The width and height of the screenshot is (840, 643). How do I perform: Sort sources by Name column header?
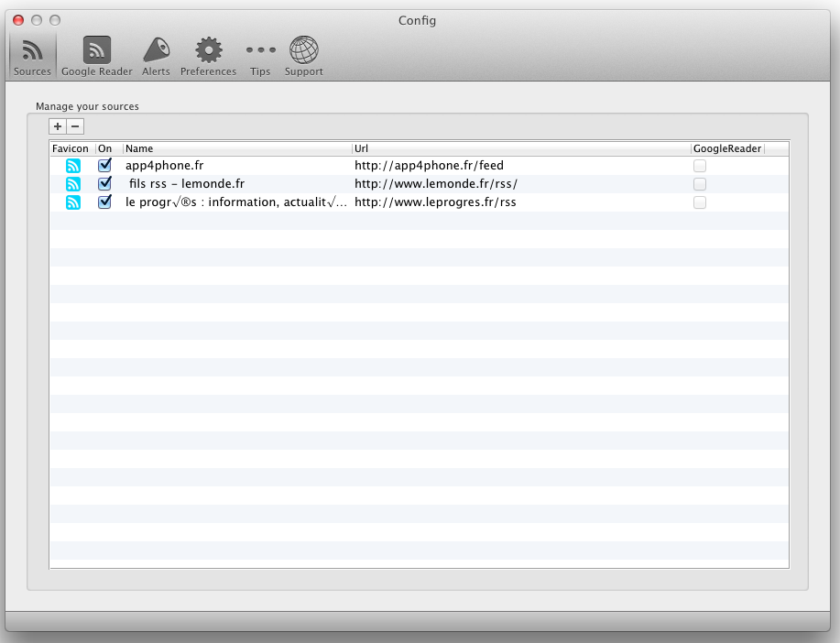coord(236,148)
